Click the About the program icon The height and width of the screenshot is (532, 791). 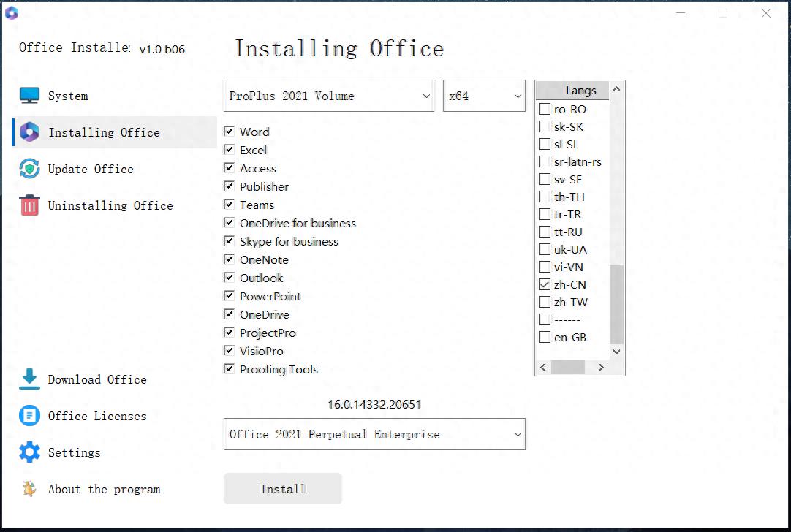coord(29,489)
